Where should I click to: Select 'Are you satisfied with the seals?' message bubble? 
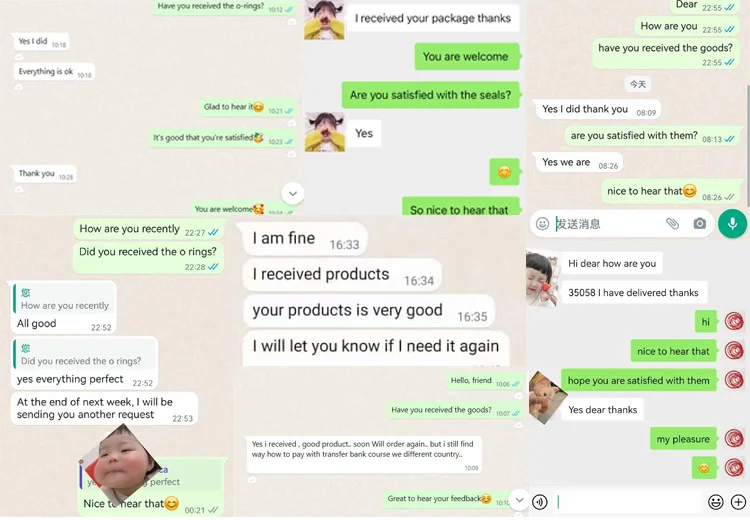430,95
